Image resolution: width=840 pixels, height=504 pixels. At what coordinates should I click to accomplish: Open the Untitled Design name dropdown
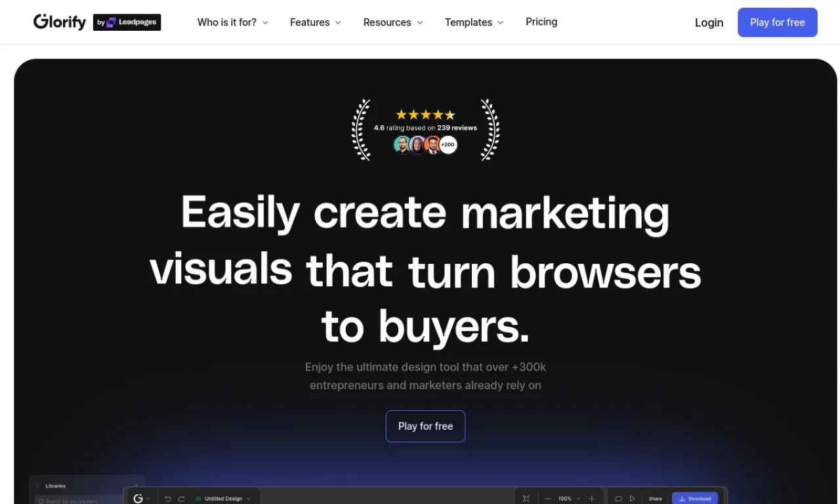click(x=223, y=499)
